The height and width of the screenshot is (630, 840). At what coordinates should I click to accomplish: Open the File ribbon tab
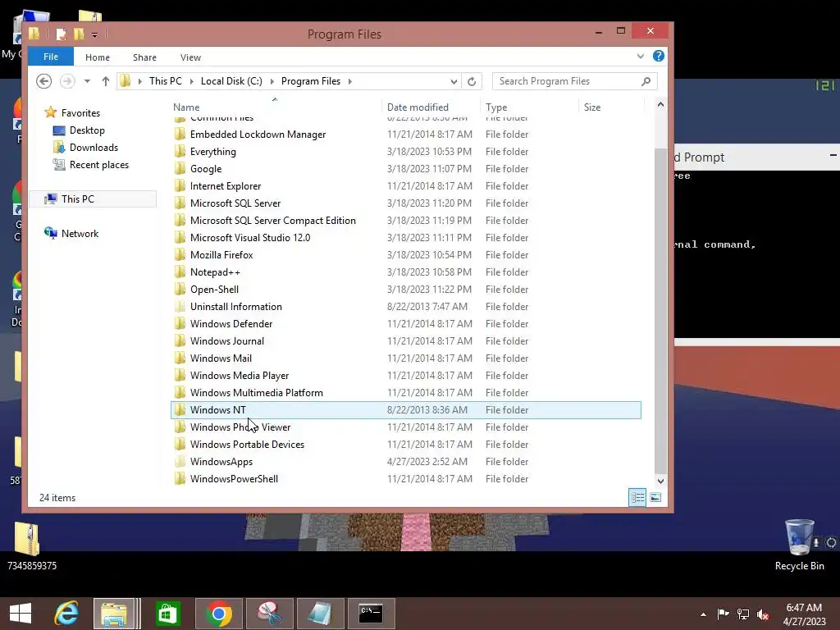click(x=51, y=57)
